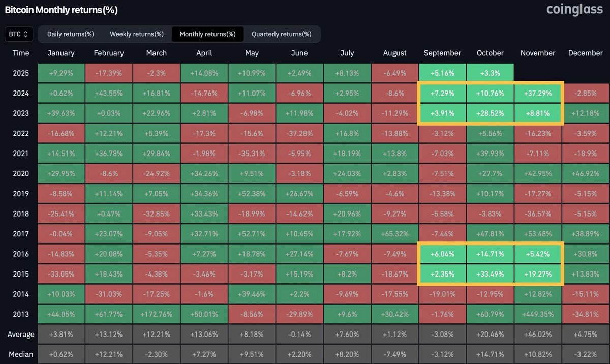This screenshot has width=610, height=364.
Task: Click the Median row label
Action: (21, 354)
